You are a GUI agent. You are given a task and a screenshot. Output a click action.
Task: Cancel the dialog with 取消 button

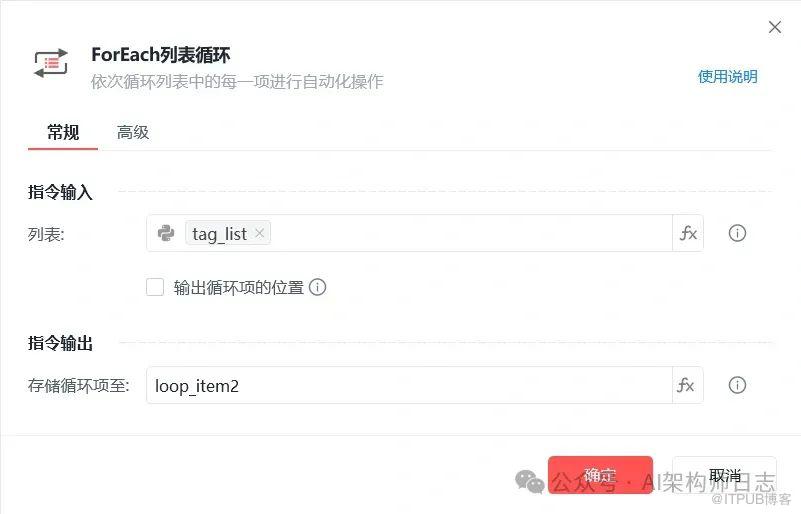coord(724,475)
